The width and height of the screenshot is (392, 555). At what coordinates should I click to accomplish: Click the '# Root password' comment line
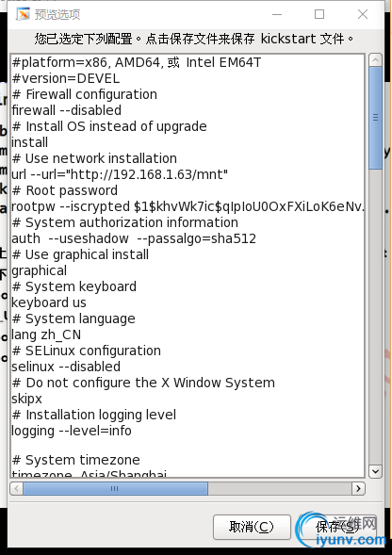(x=65, y=190)
